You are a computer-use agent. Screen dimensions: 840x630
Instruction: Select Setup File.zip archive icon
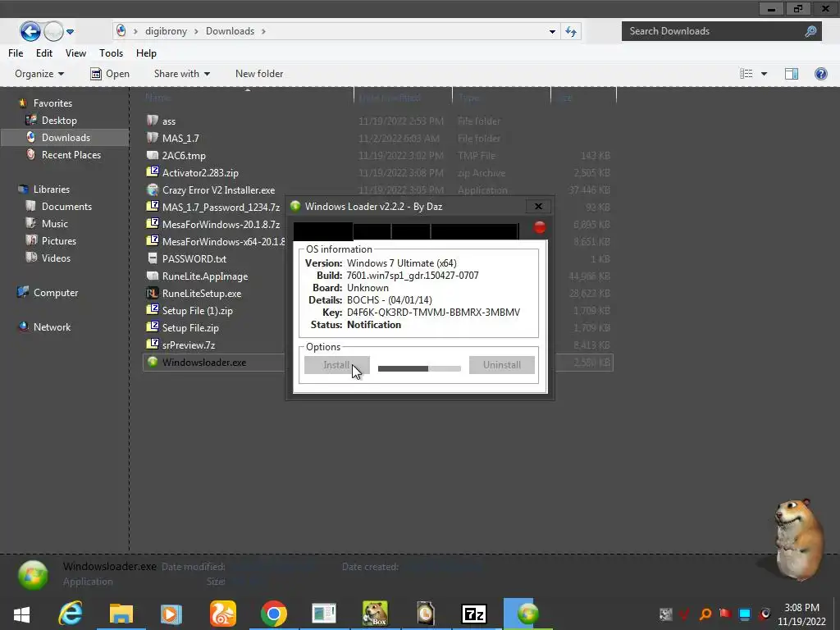pyautogui.click(x=153, y=327)
